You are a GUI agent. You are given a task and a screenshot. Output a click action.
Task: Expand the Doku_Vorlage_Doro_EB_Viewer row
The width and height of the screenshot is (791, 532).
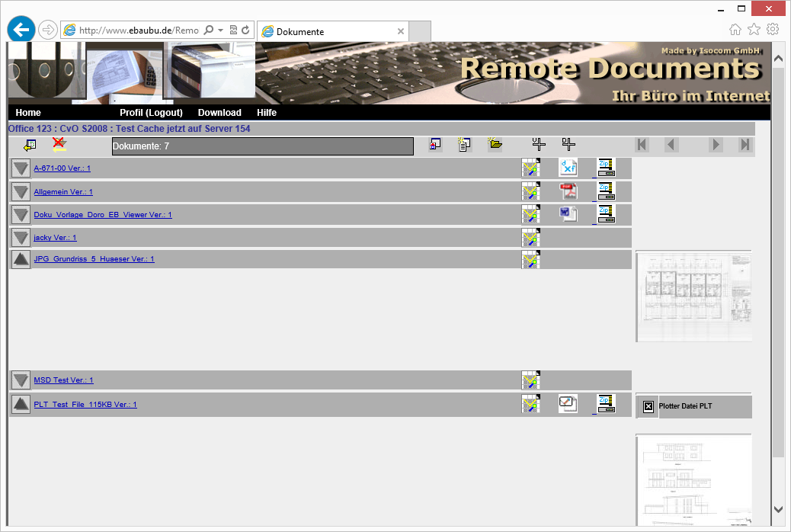tap(21, 214)
